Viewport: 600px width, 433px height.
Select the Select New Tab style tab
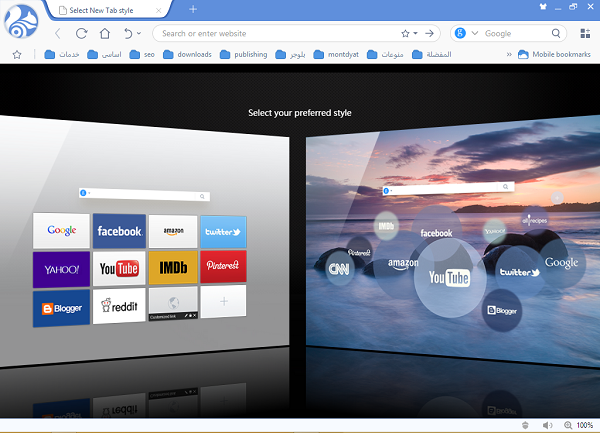[107, 10]
